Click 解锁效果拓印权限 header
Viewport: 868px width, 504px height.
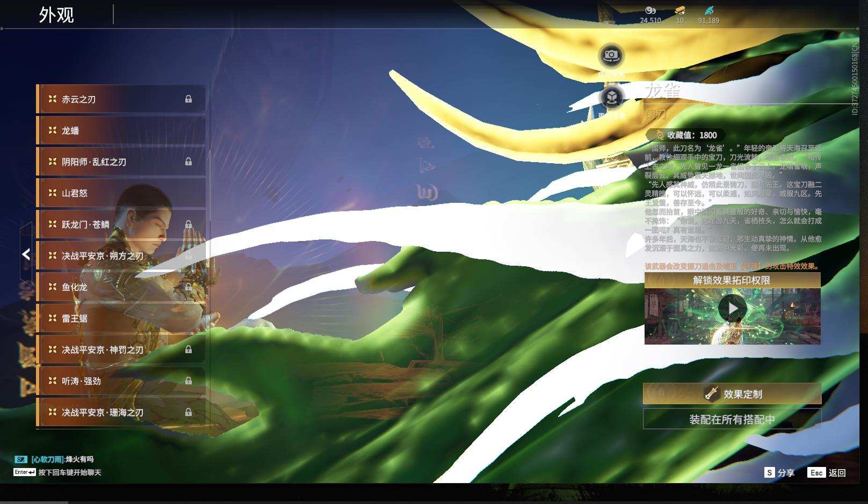coord(732,280)
